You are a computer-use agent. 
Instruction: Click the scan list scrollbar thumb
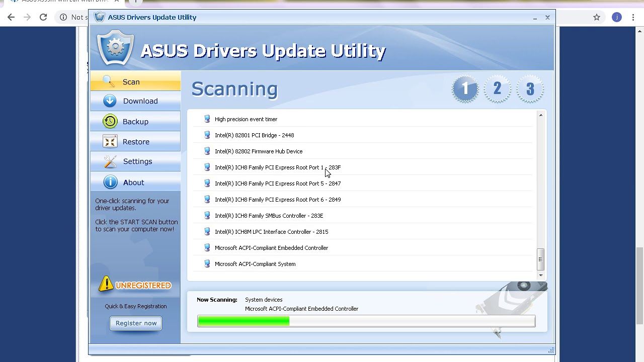point(541,259)
